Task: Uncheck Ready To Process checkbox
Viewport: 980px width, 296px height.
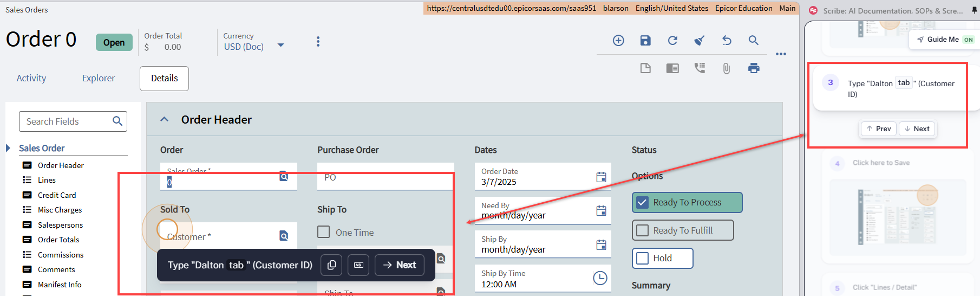Action: click(642, 202)
